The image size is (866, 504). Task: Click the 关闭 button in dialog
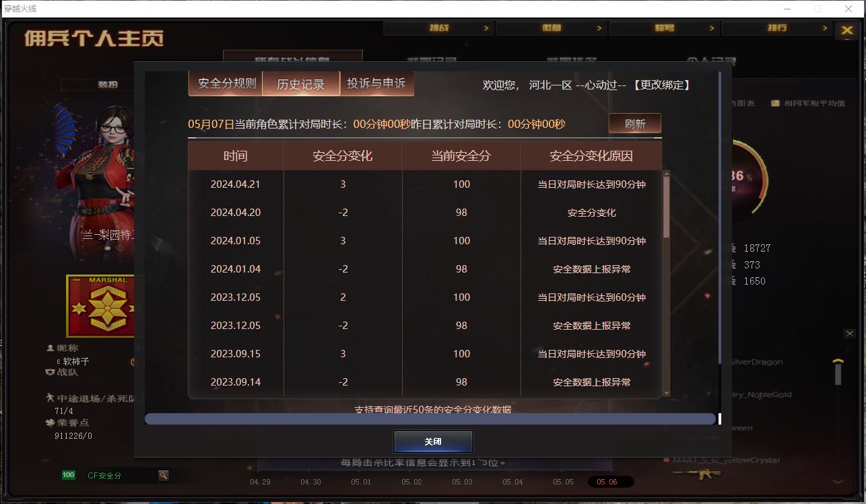tap(433, 441)
